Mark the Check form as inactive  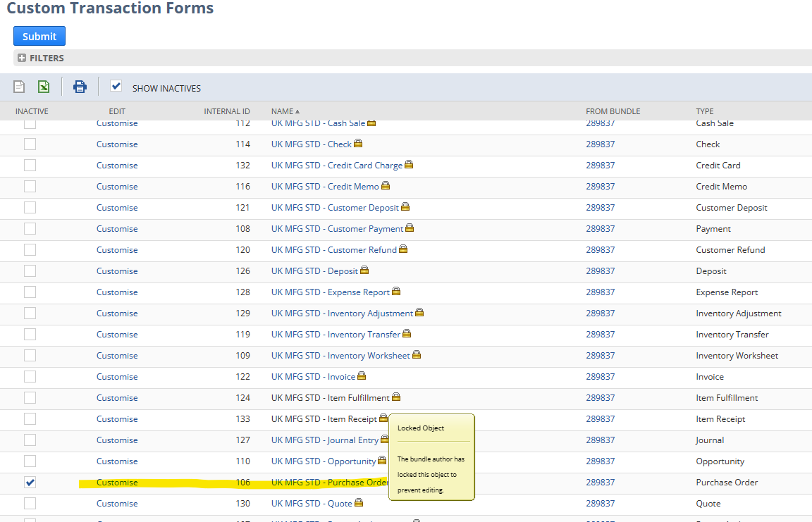[30, 144]
